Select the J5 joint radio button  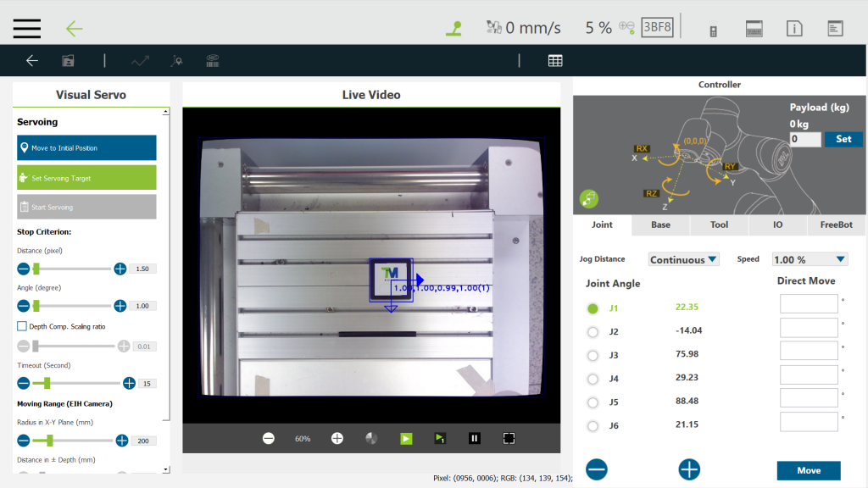coord(593,402)
